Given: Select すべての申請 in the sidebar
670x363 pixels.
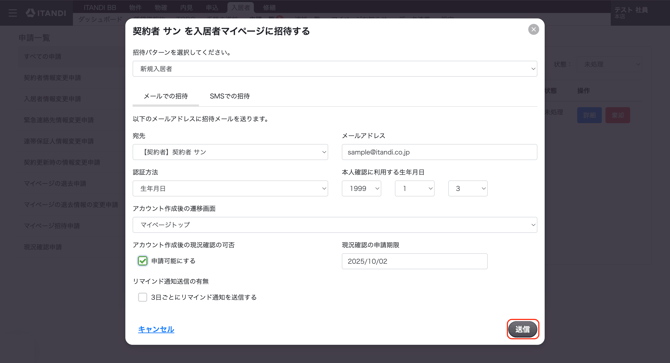Looking at the screenshot, I should (42, 56).
